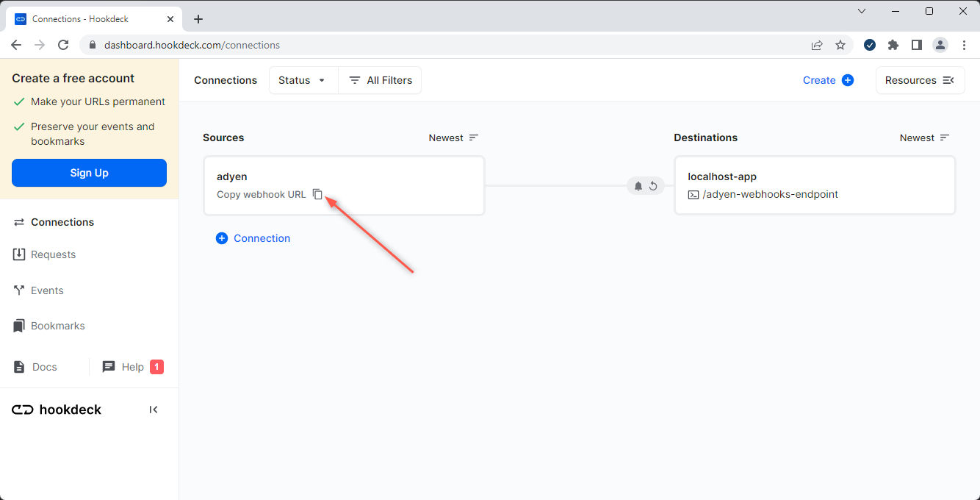Open the Status filter dropdown
Viewport: 980px width, 500px height.
click(303, 80)
